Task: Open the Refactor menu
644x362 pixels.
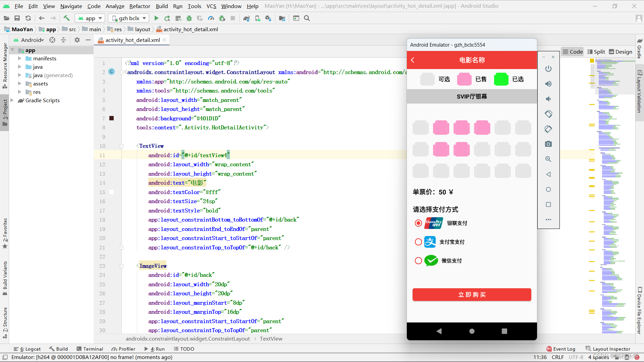Action: point(140,6)
